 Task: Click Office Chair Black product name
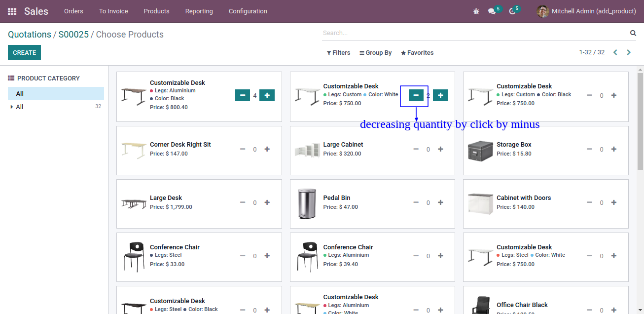pyautogui.click(x=522, y=305)
